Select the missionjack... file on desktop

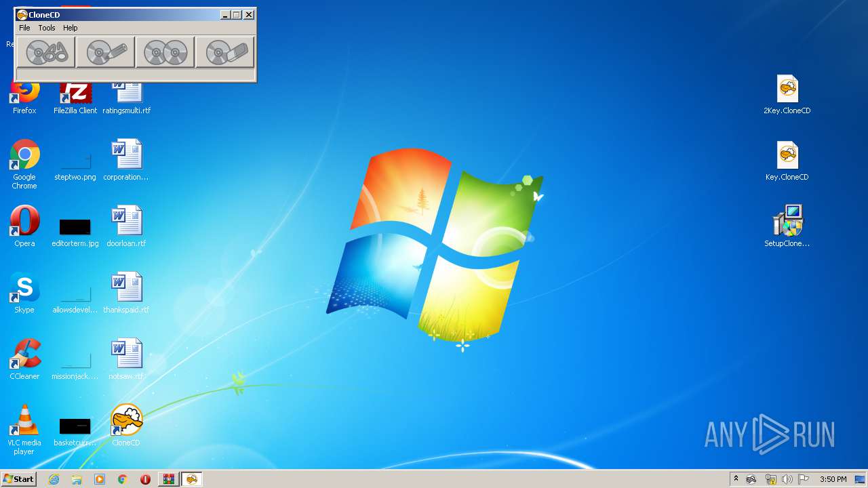[x=75, y=365]
